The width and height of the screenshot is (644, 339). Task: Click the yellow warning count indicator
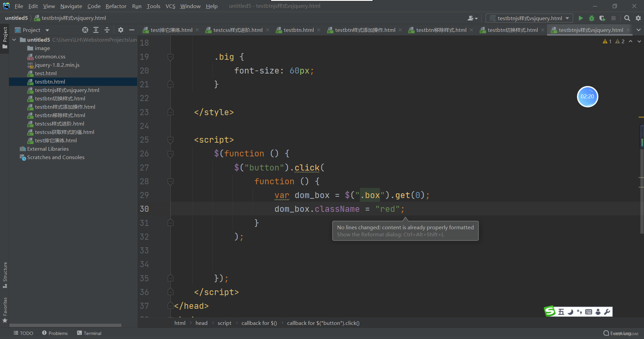[x=607, y=41]
